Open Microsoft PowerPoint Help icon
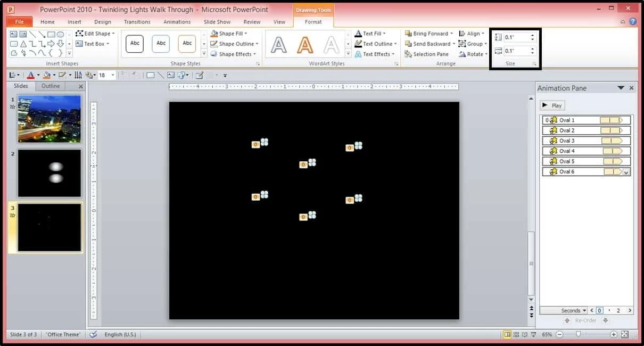Image resolution: width=644 pixels, height=346 pixels. [x=633, y=22]
